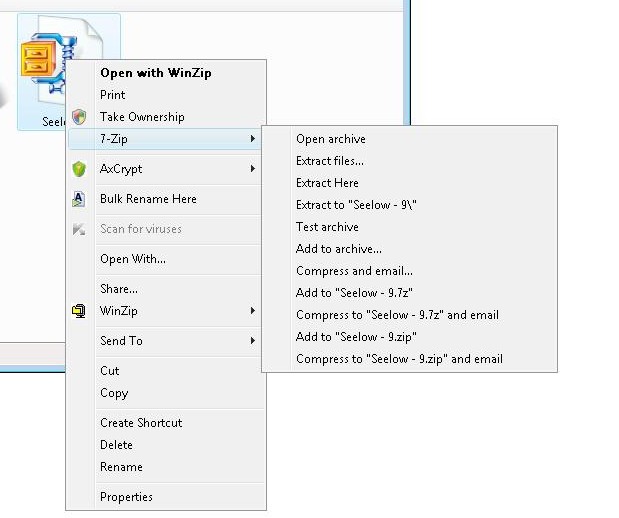This screenshot has height=518, width=619.
Task: Click the Kaspersky scan for viruses icon
Action: (79, 229)
